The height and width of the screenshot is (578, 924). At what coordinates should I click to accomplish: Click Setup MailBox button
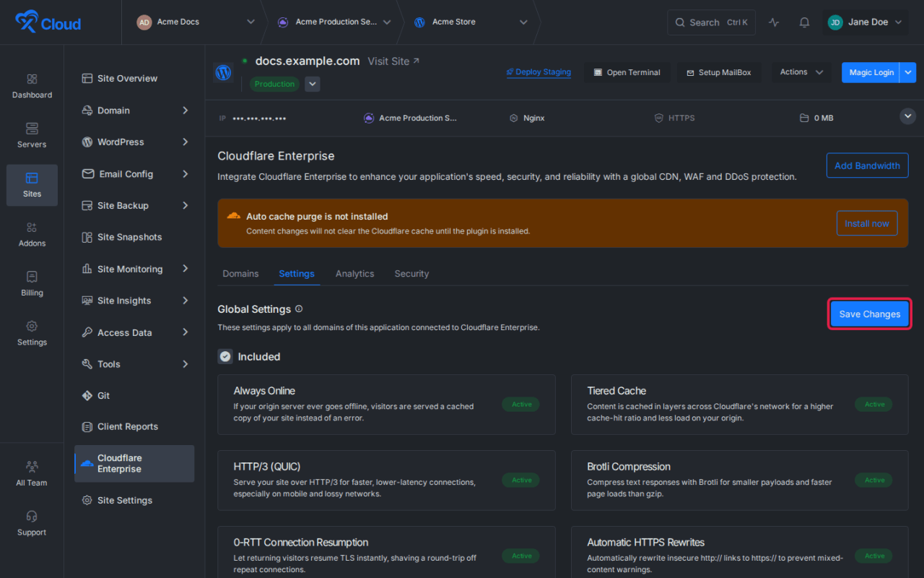click(x=718, y=72)
